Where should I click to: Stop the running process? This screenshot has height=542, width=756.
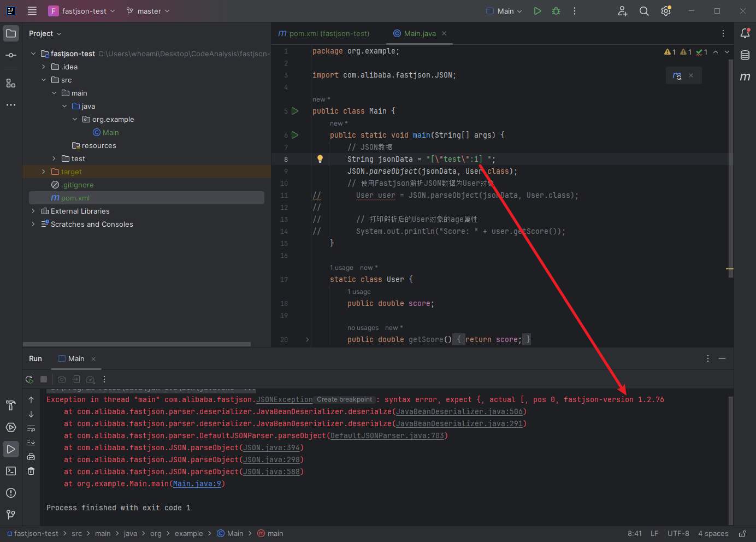pos(44,379)
